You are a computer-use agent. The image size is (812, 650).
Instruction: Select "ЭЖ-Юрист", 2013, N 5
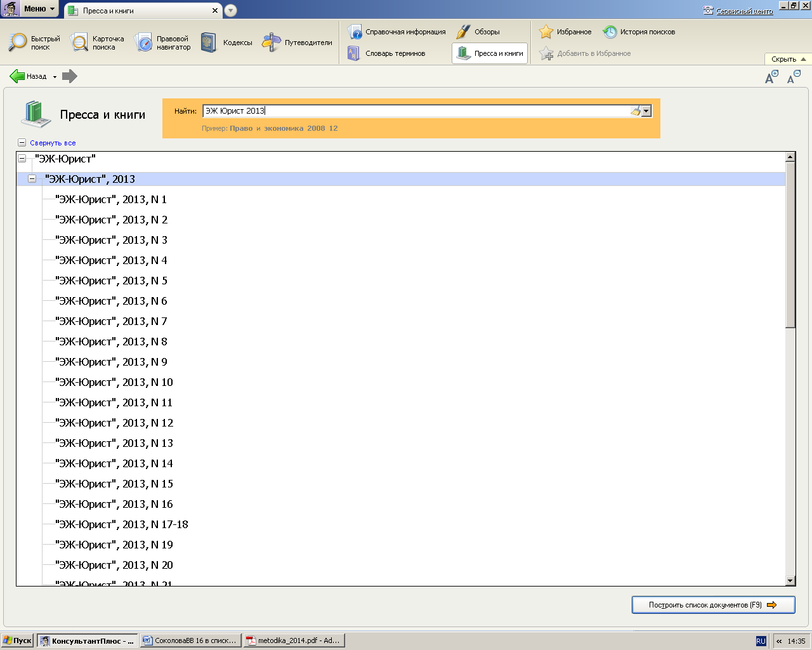112,281
